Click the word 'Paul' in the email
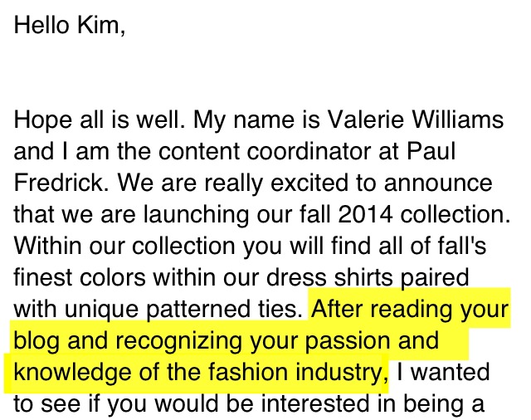The image size is (531, 420). pos(431,151)
